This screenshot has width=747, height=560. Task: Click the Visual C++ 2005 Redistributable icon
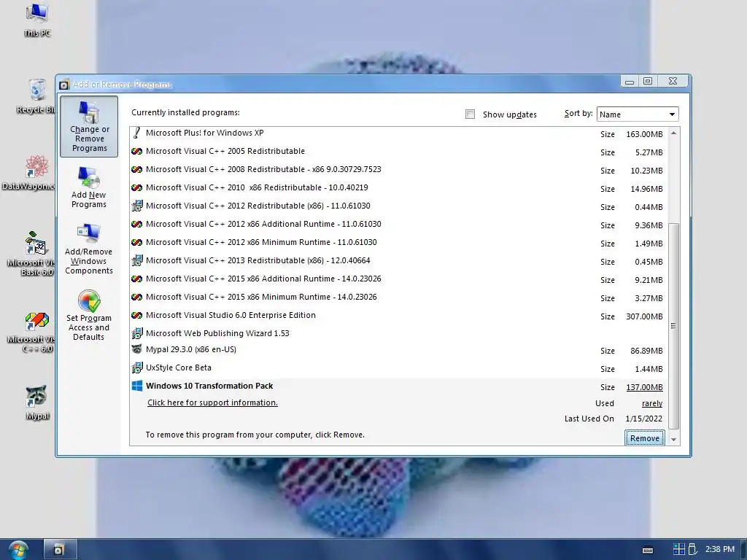coord(136,152)
